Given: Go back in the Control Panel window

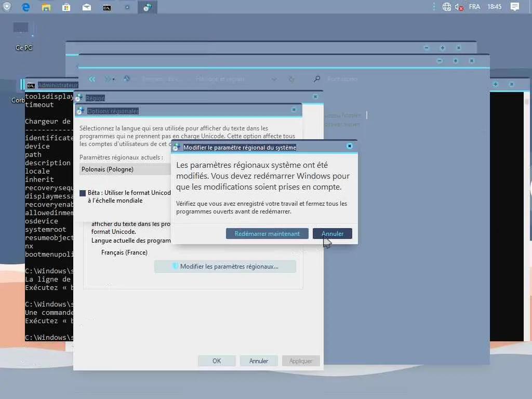Looking at the screenshot, I should 92,79.
